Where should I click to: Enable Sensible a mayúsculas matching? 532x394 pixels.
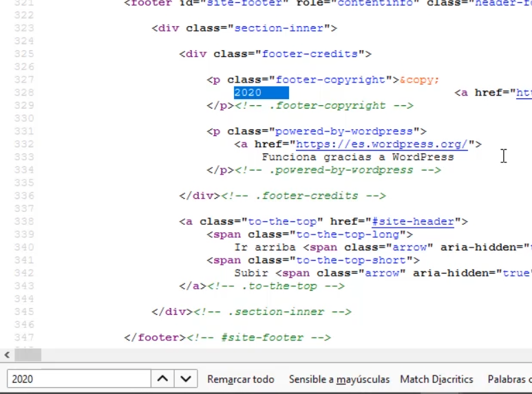[x=339, y=380]
